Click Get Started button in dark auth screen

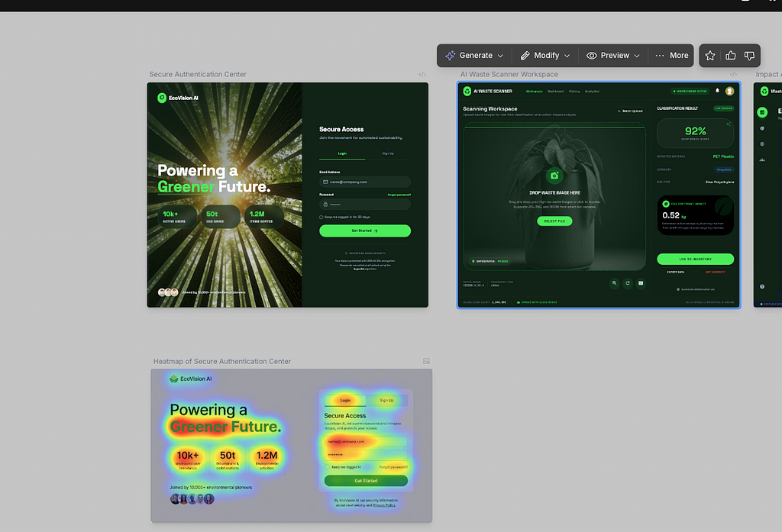[x=365, y=231]
